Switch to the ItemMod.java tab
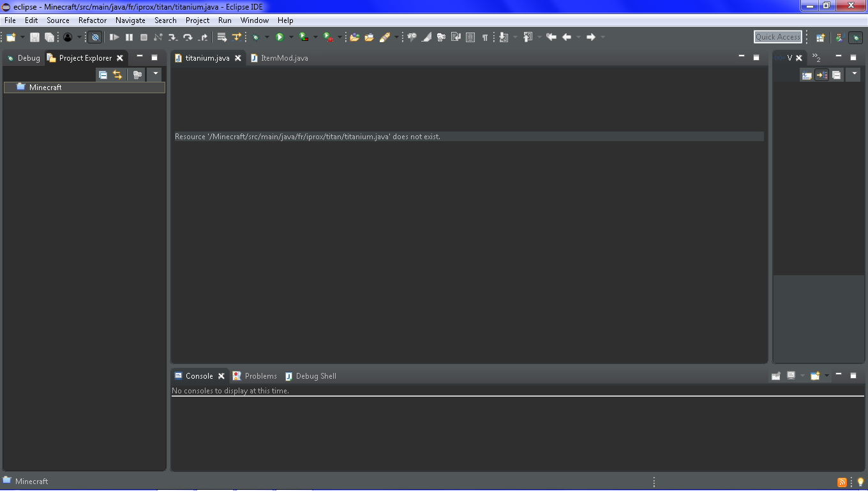This screenshot has height=493, width=868. click(284, 58)
